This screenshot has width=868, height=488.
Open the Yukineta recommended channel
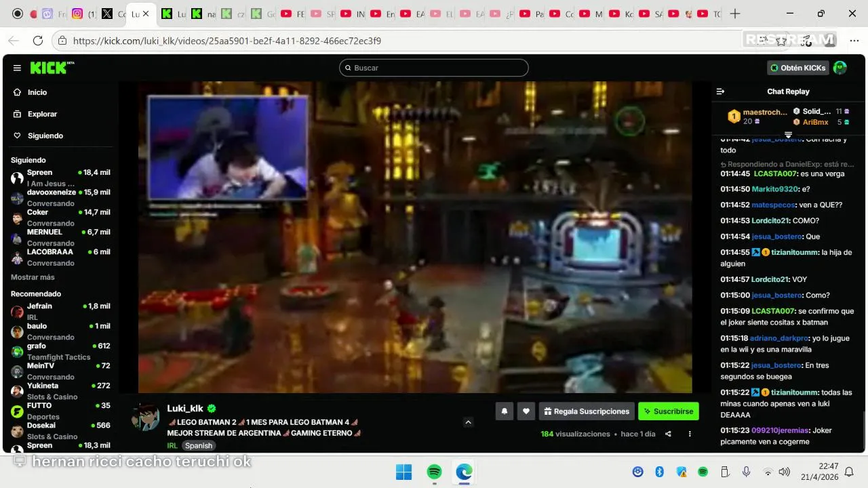tap(60, 390)
